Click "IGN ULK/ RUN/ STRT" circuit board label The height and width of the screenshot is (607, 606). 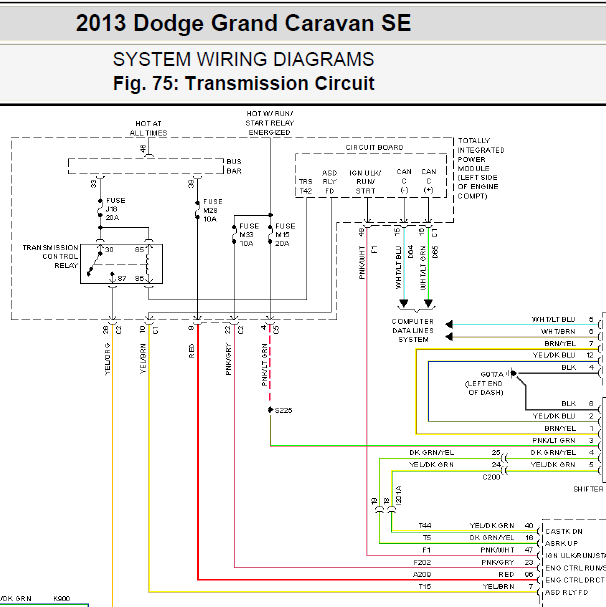pos(365,182)
